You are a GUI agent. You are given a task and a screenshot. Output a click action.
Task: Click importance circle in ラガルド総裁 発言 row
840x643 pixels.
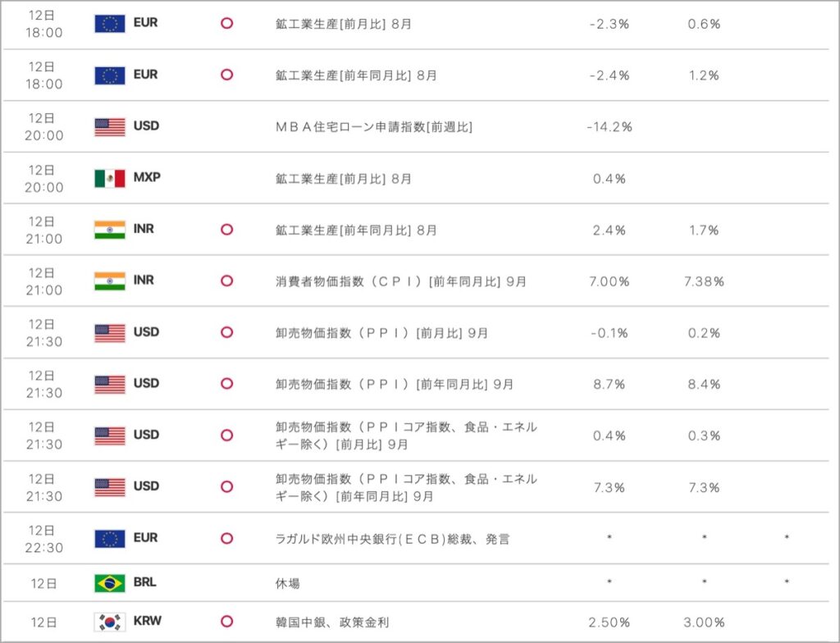click(227, 539)
